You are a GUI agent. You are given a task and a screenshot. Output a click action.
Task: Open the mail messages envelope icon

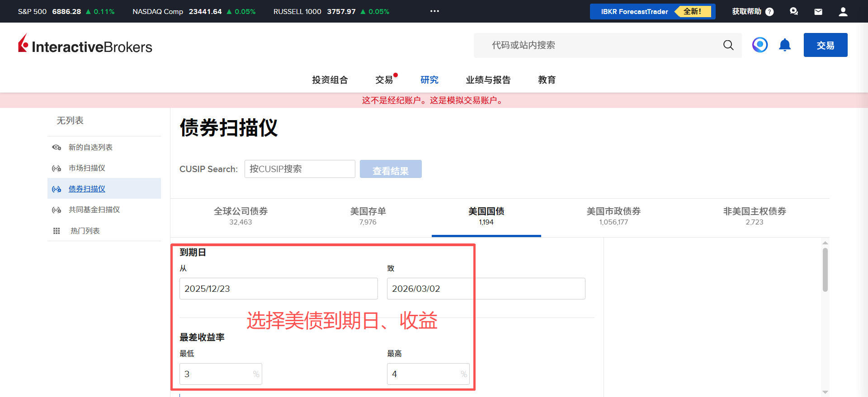[818, 12]
